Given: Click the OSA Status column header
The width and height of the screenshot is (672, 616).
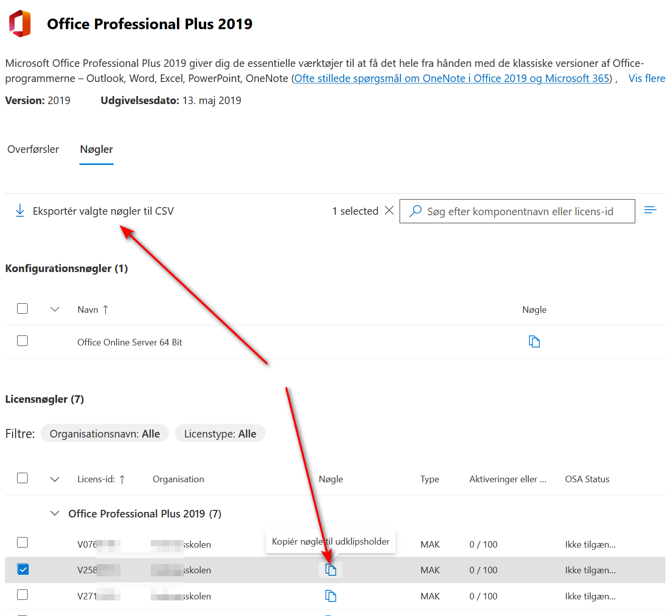Looking at the screenshot, I should [587, 479].
